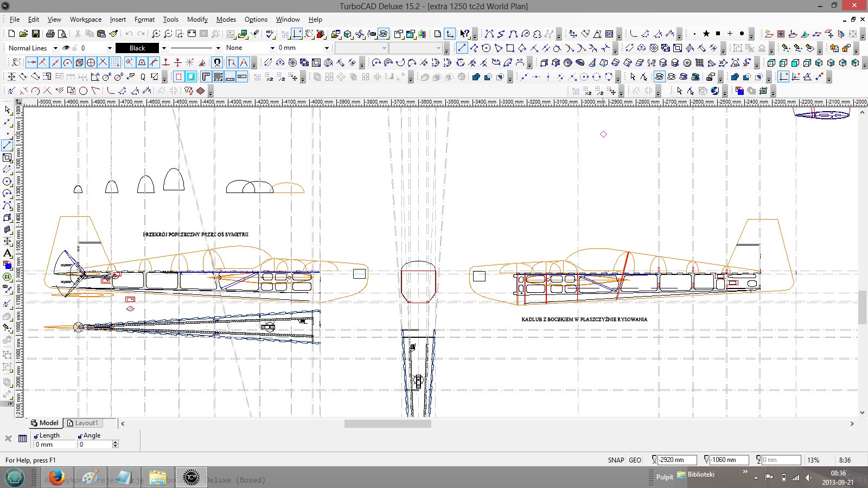The image size is (868, 488).
Task: Select the Rectangle tool in left toolbar
Action: (x=8, y=158)
